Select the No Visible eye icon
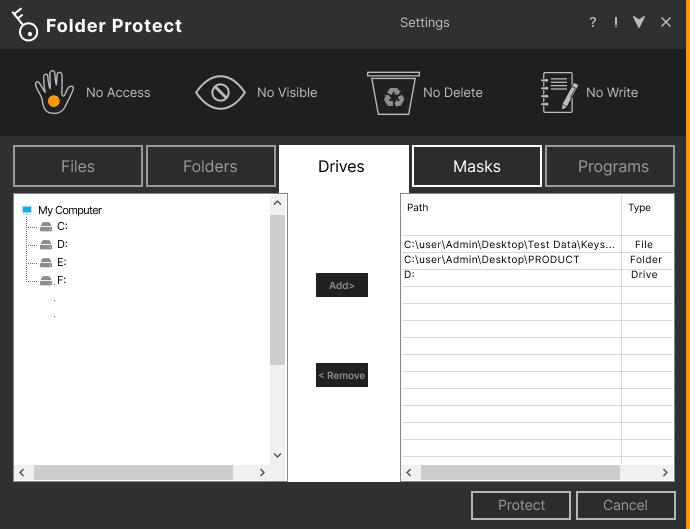Viewport: 690px width, 529px height. coord(220,92)
